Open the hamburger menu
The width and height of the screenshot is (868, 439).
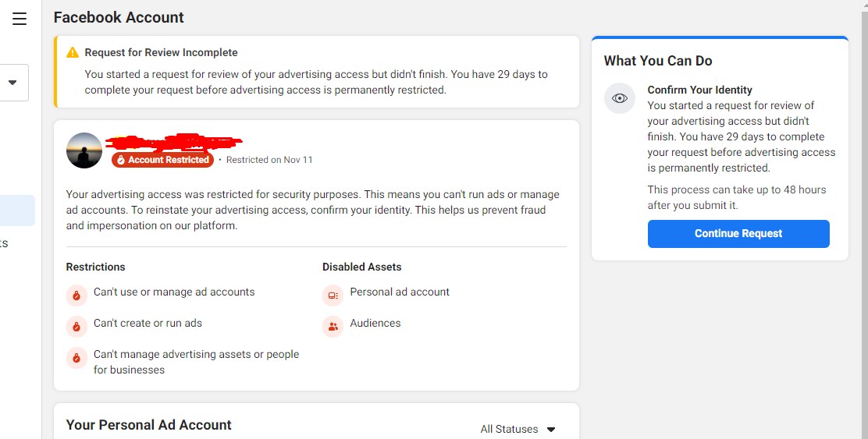pos(20,19)
